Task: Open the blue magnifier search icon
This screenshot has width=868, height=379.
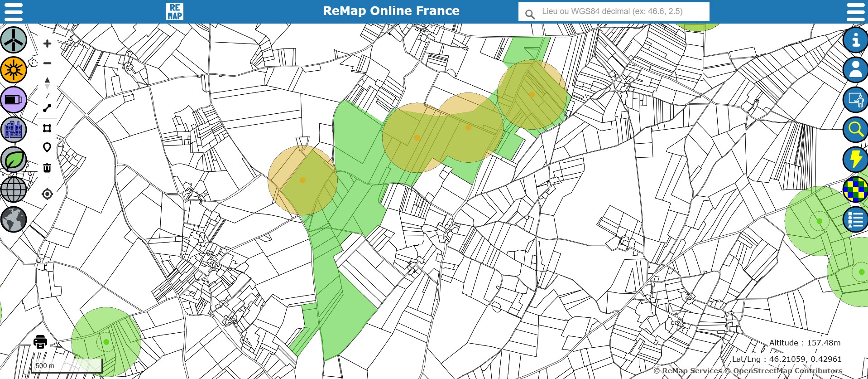Action: (x=855, y=130)
